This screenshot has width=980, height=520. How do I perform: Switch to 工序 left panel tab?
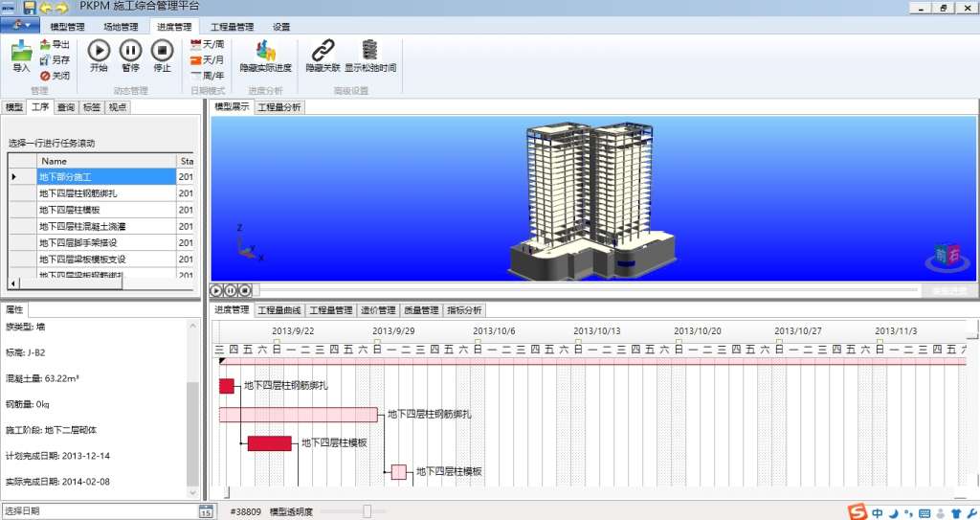pos(40,107)
